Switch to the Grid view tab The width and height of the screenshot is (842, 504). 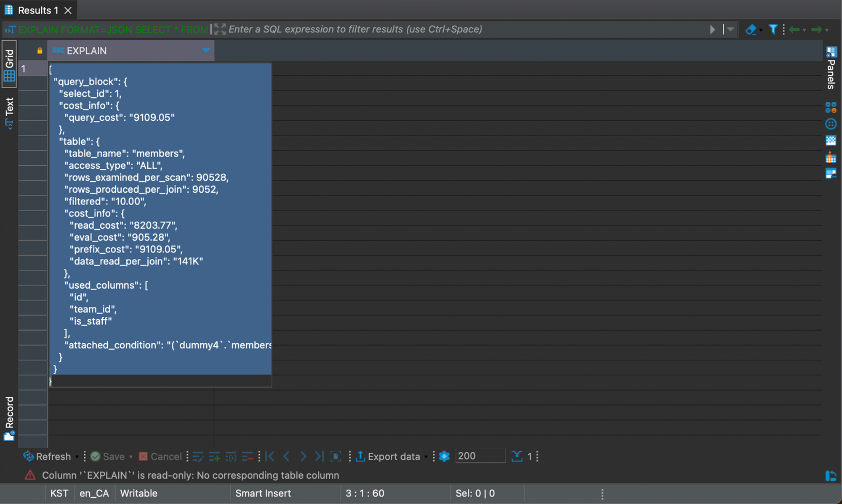[9, 64]
